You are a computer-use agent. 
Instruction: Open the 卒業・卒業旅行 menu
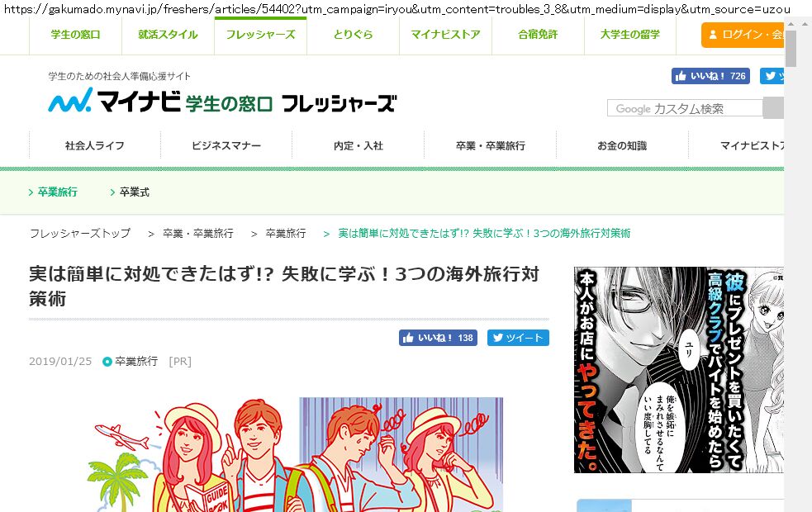tap(491, 145)
